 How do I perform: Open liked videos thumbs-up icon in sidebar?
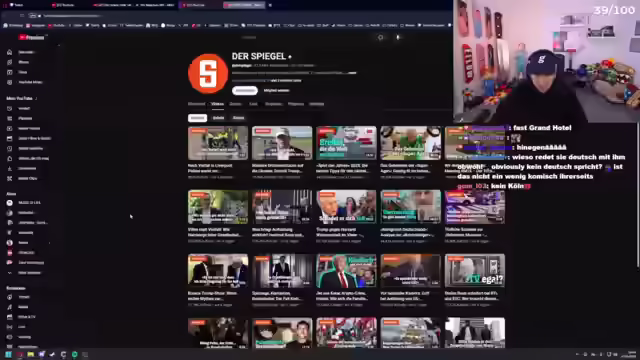(x=9, y=158)
